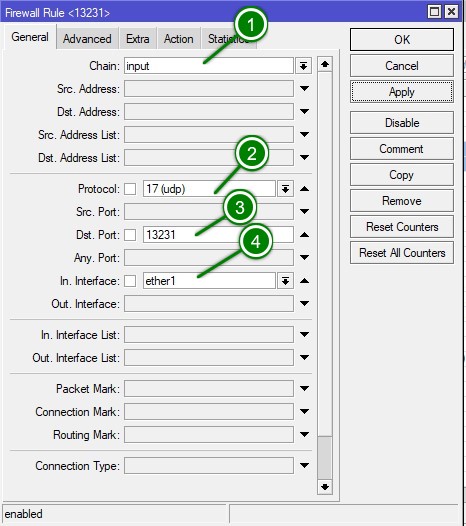This screenshot has width=466, height=526.
Task: Switch to the Advanced tab
Action: coord(87,39)
